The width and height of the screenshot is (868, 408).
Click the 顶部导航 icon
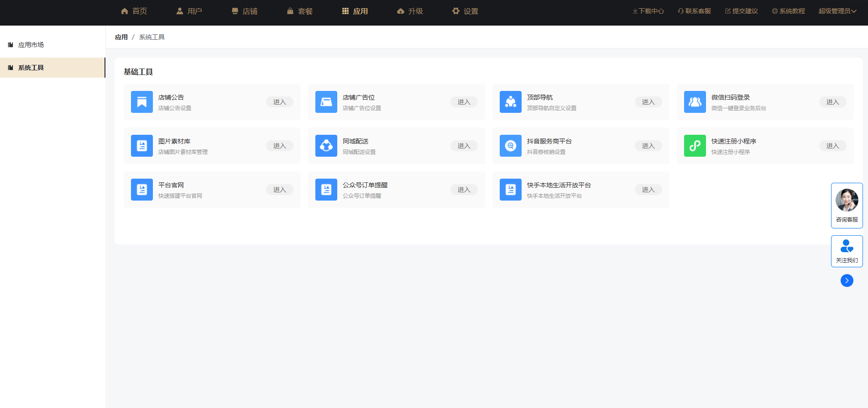[511, 102]
